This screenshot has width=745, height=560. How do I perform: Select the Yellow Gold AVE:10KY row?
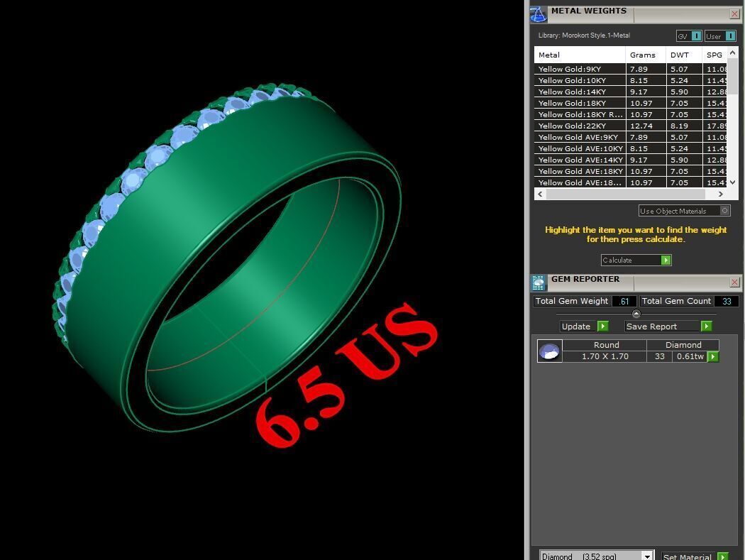pos(631,148)
